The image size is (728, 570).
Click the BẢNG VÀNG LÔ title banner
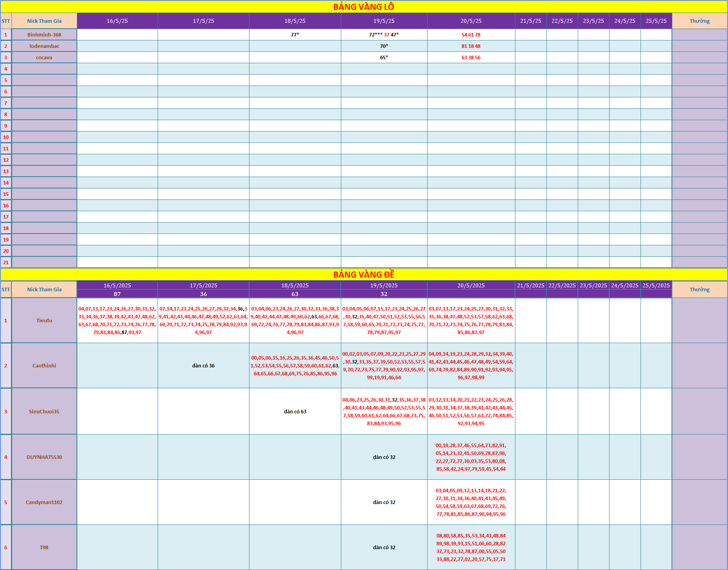tap(364, 7)
